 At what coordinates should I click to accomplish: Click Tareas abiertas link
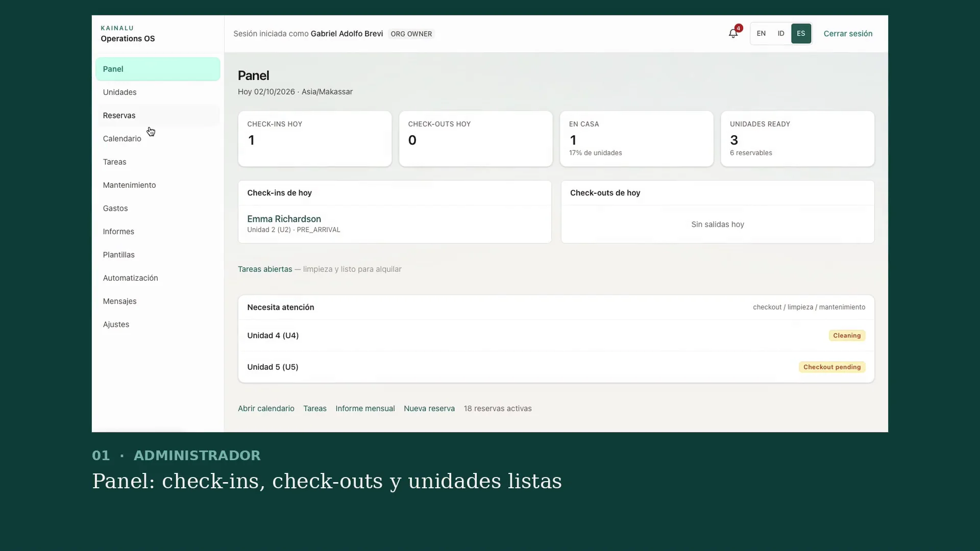click(x=265, y=269)
